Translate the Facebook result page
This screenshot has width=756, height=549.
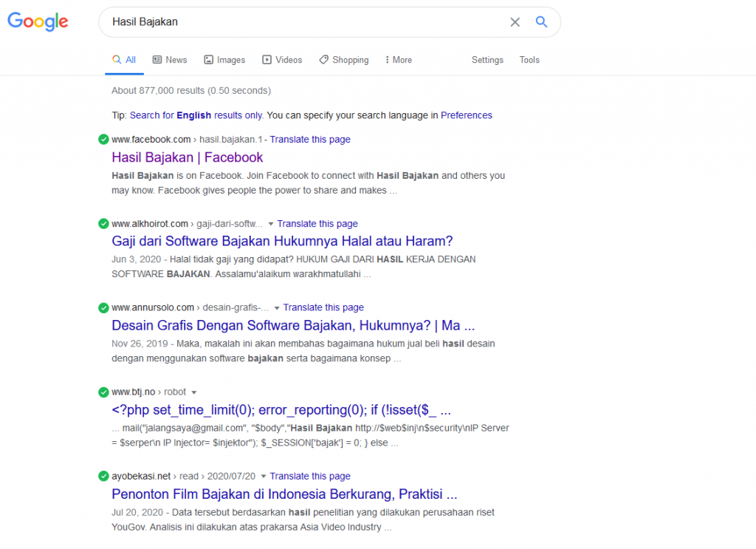click(x=310, y=140)
